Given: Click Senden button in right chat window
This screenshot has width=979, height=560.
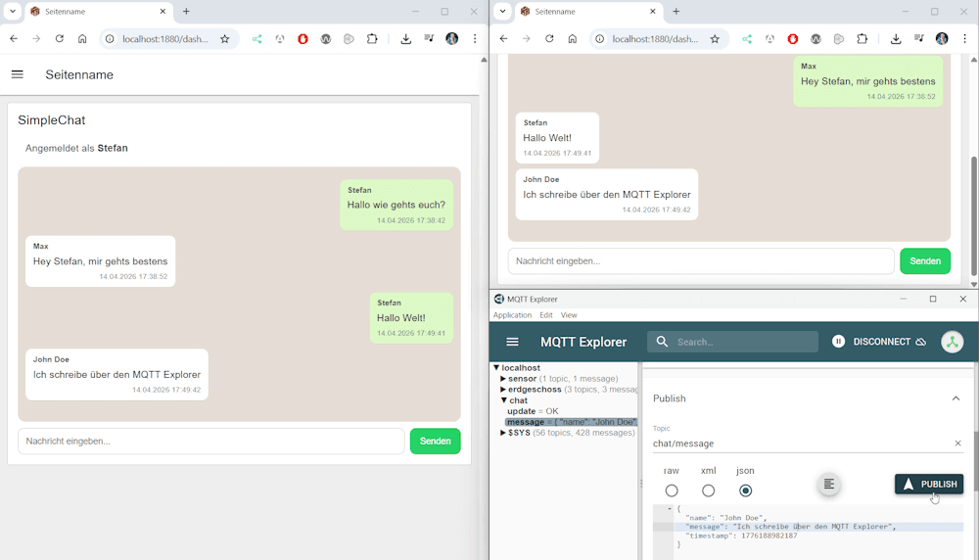Looking at the screenshot, I should pos(925,261).
